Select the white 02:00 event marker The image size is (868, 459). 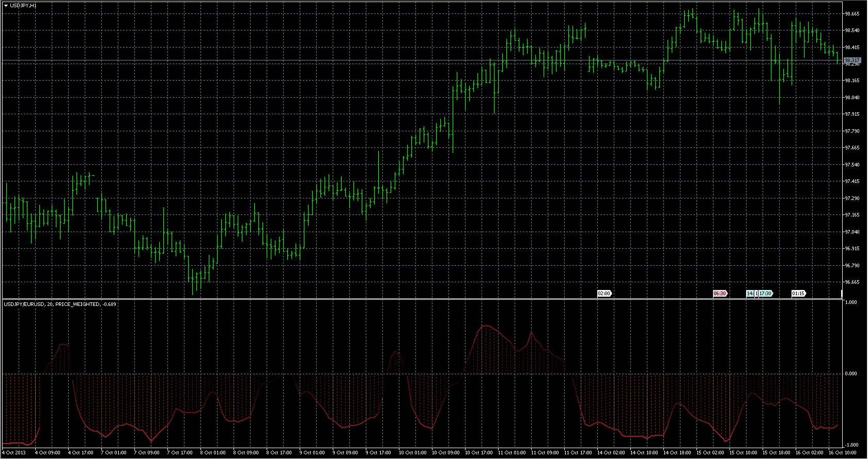(604, 294)
